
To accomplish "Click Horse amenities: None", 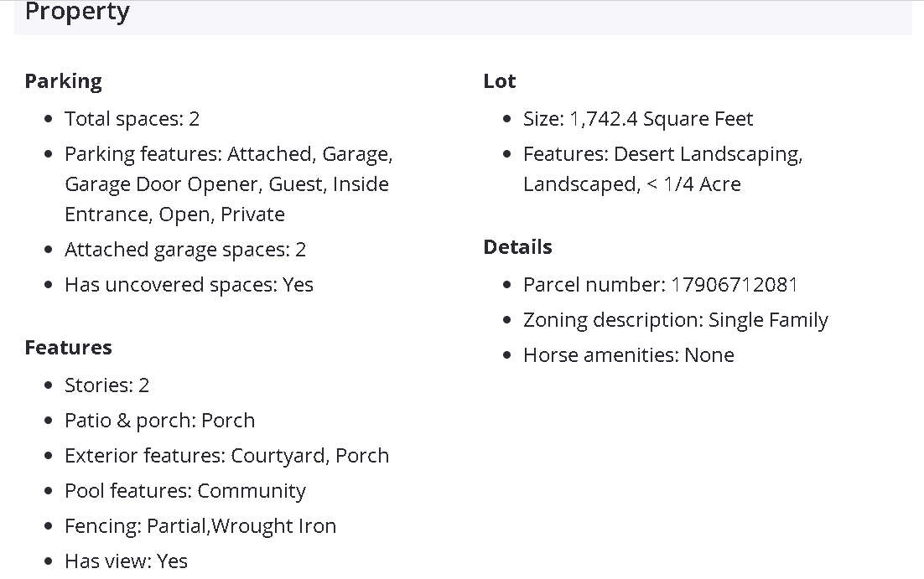I will pos(628,355).
